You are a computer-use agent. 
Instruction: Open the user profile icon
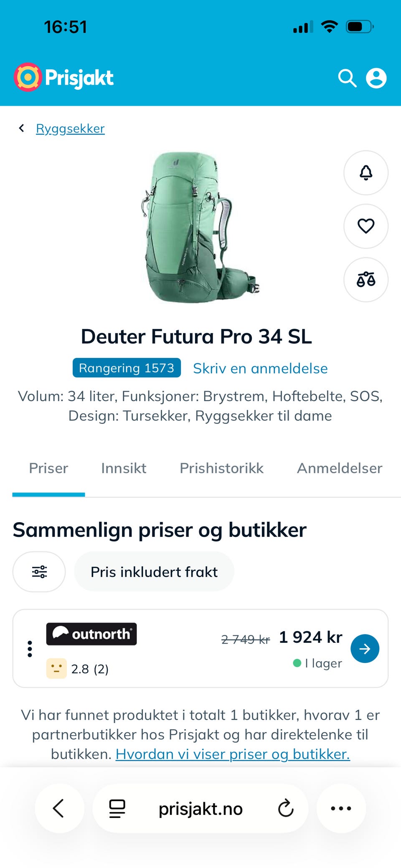point(376,78)
